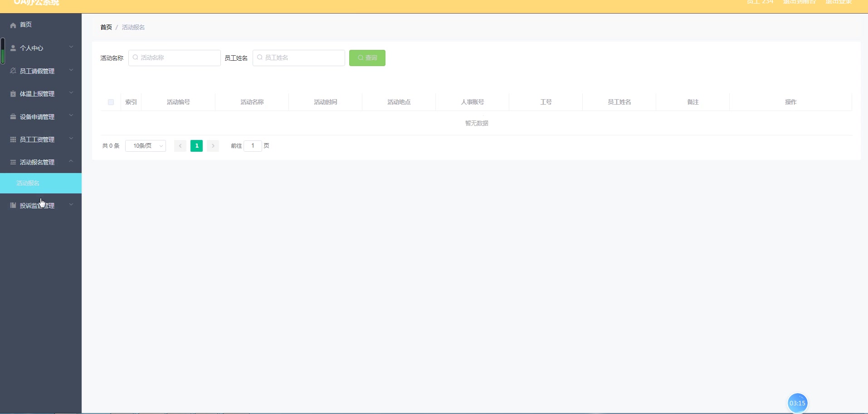Click the 共 0 条 total count text
Image resolution: width=868 pixels, height=414 pixels.
111,146
